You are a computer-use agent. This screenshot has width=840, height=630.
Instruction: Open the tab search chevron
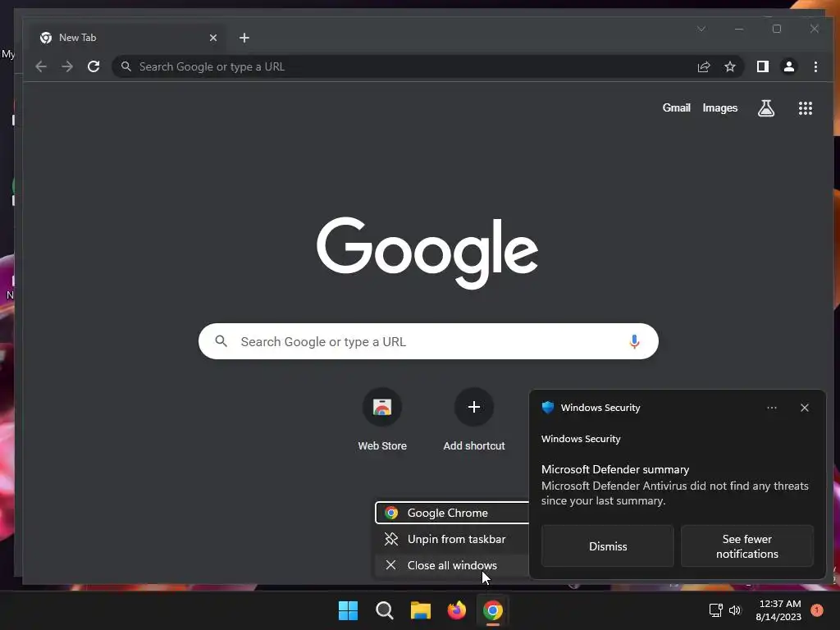point(701,29)
